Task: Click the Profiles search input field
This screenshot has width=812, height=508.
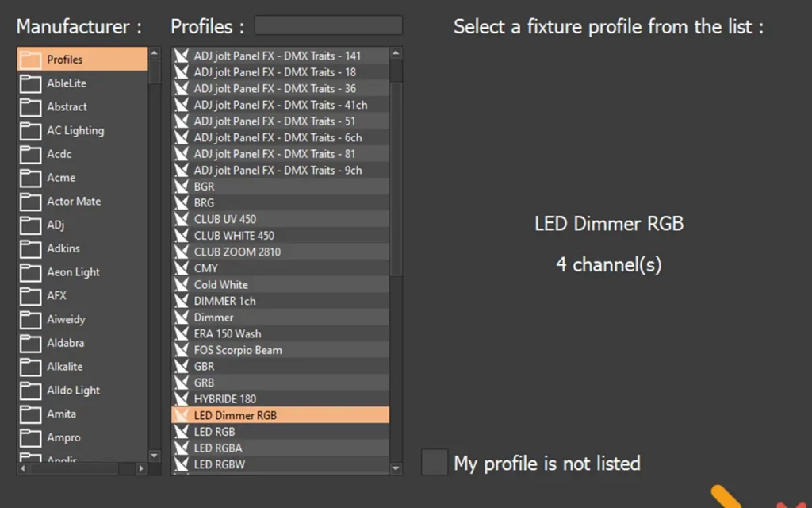Action: (x=327, y=26)
